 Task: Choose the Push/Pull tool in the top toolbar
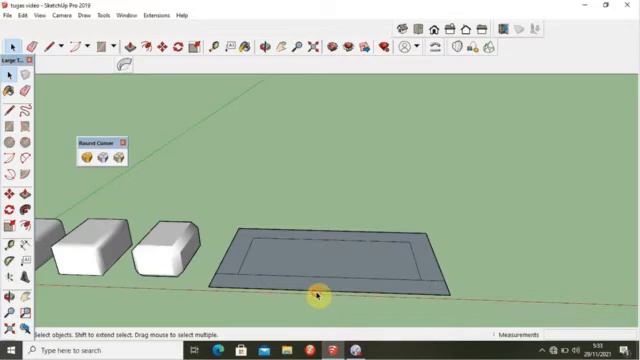[x=130, y=47]
